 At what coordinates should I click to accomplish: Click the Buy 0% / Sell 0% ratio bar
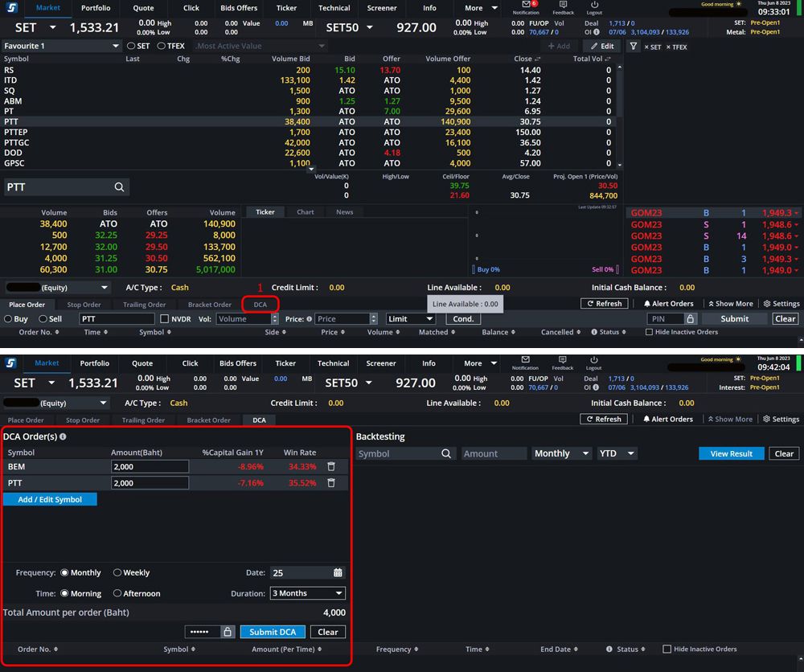click(x=546, y=269)
